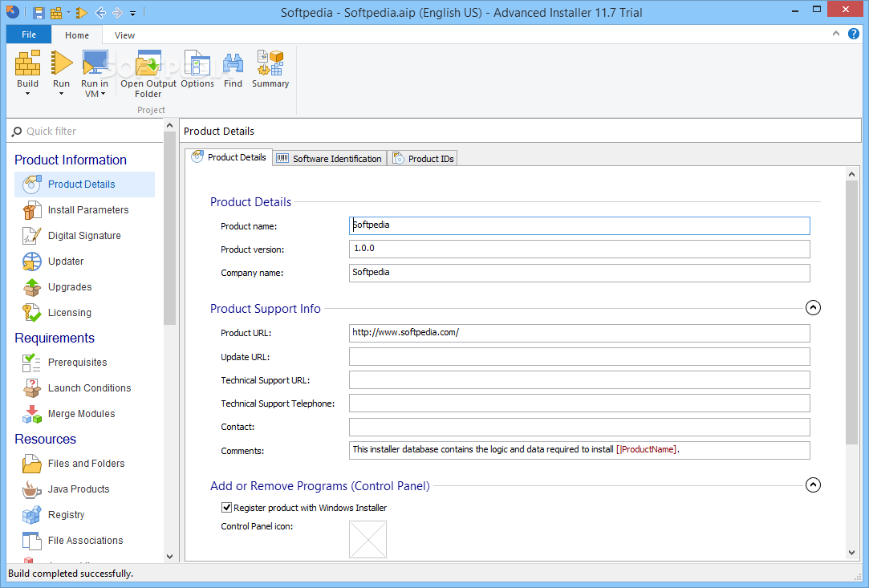Click the Product version field
The image size is (869, 588).
[579, 249]
